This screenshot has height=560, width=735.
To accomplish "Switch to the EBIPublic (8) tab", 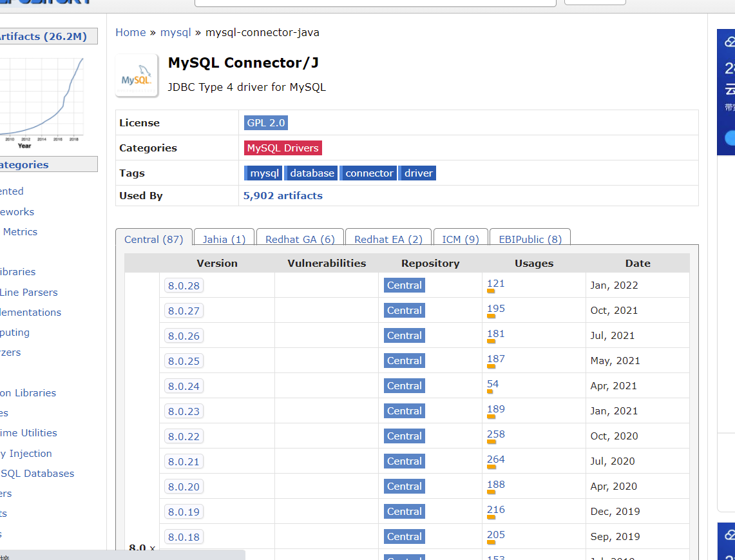I will pos(530,238).
